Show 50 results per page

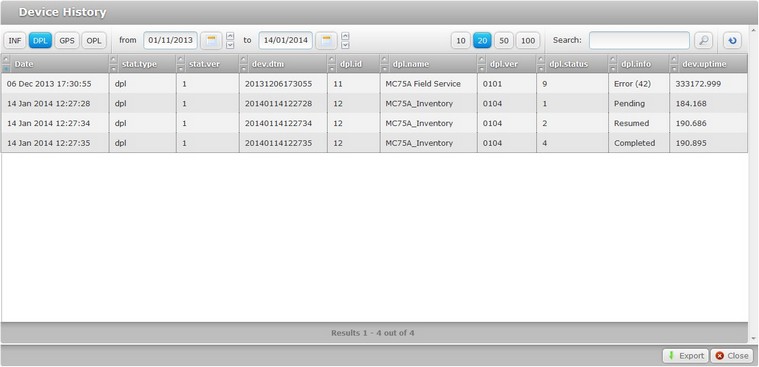(504, 41)
